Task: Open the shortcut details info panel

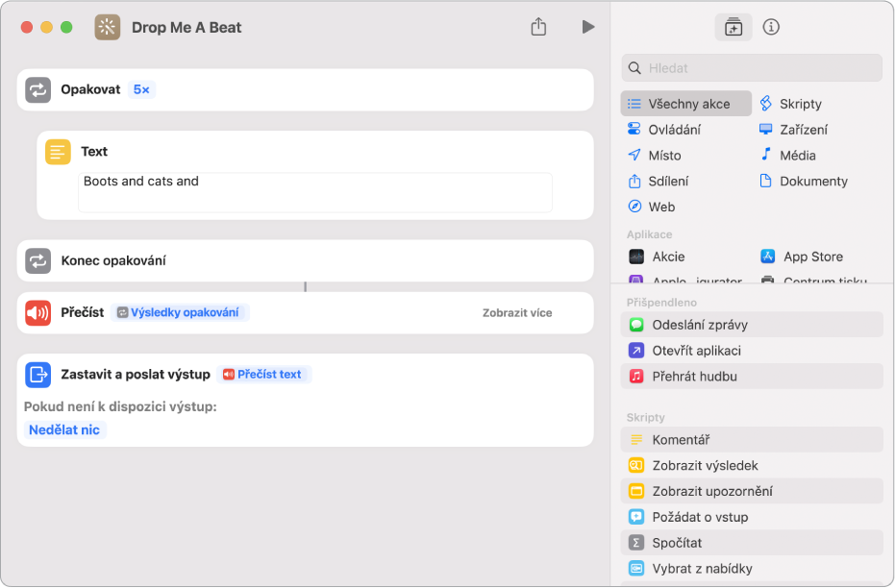Action: point(771,27)
